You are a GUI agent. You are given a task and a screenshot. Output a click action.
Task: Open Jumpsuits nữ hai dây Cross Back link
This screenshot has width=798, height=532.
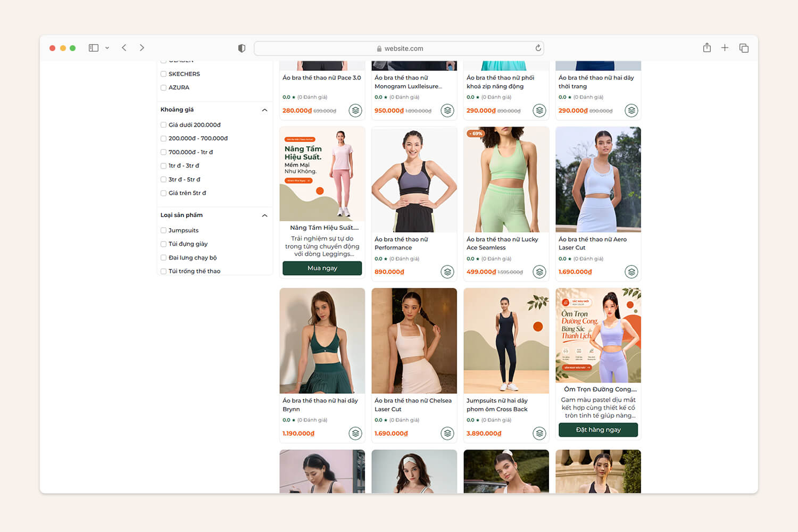(497, 405)
